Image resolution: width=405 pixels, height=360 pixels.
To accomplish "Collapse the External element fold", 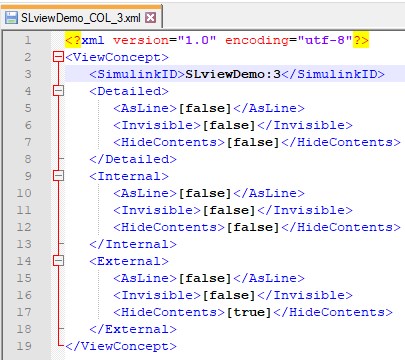I will (x=58, y=261).
